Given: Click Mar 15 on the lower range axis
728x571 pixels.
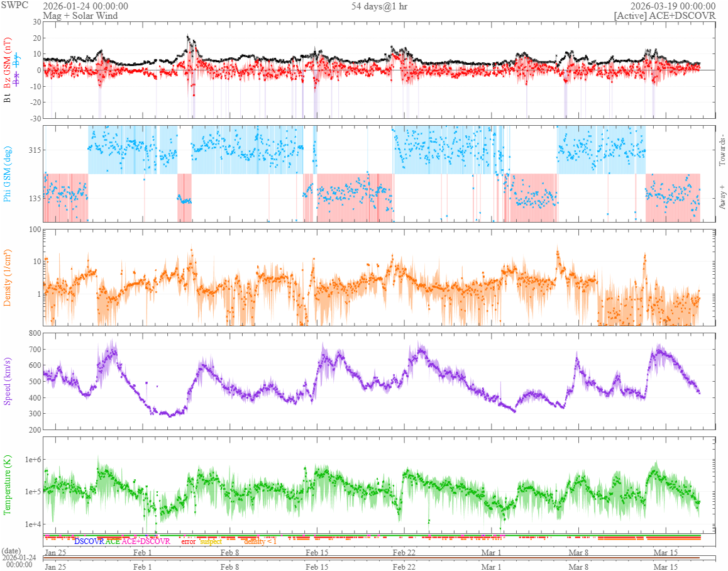Looking at the screenshot, I should (666, 567).
